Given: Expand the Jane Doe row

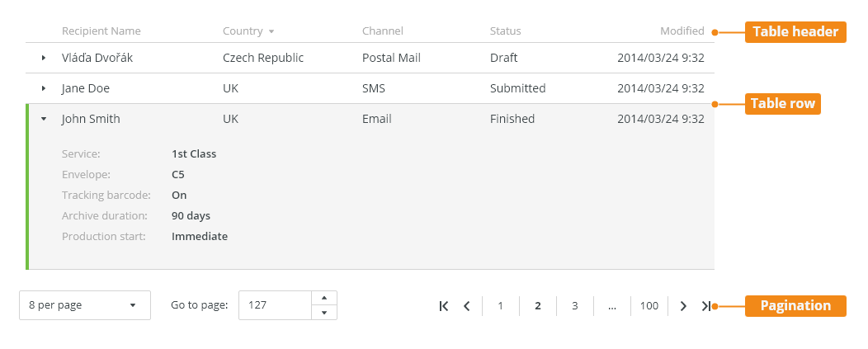Looking at the screenshot, I should [x=44, y=88].
